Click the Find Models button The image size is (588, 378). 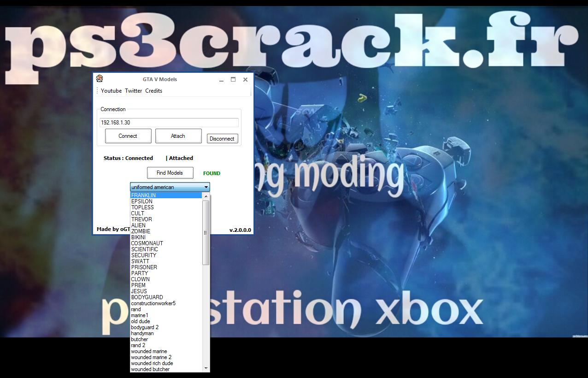(x=170, y=173)
